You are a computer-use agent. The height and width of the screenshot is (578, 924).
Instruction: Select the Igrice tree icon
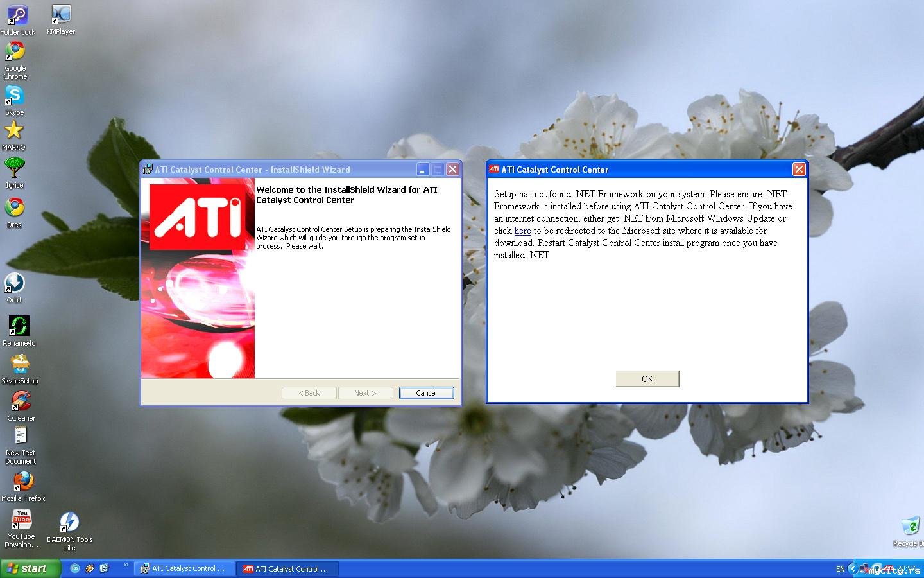14,173
